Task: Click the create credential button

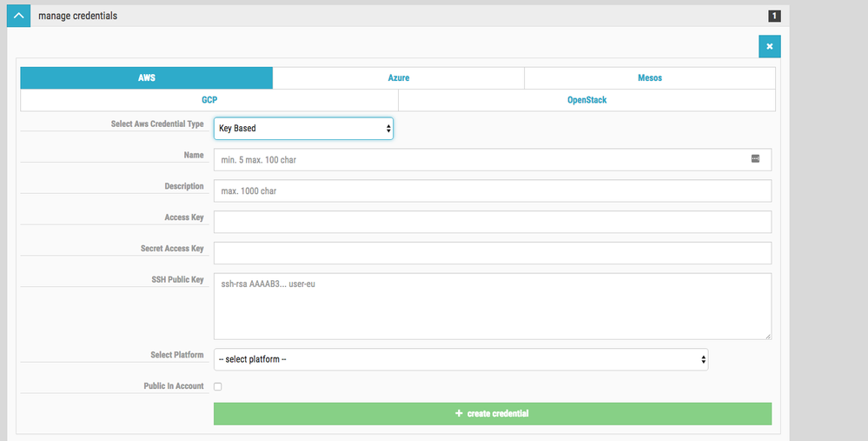Action: tap(493, 414)
